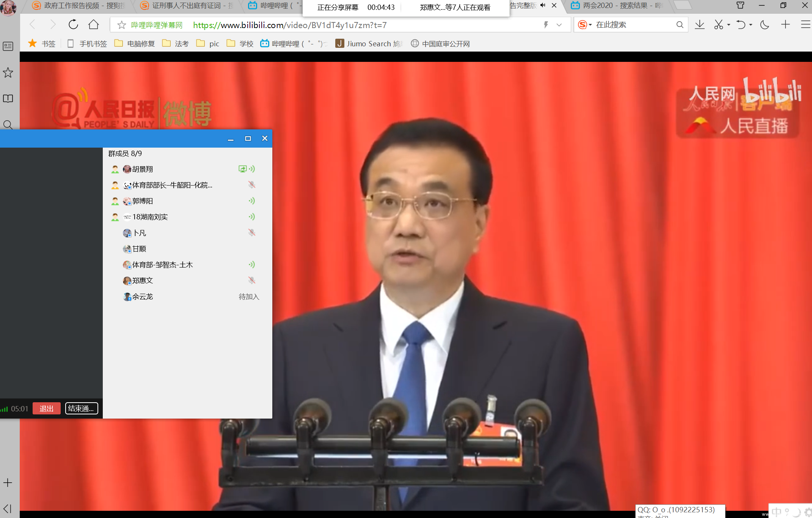Go to the browser home page icon
The image size is (812, 518).
pyautogui.click(x=93, y=25)
